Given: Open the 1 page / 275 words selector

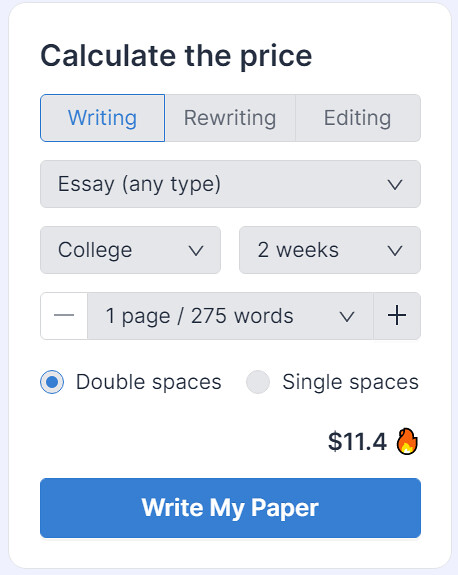Looking at the screenshot, I should (230, 316).
